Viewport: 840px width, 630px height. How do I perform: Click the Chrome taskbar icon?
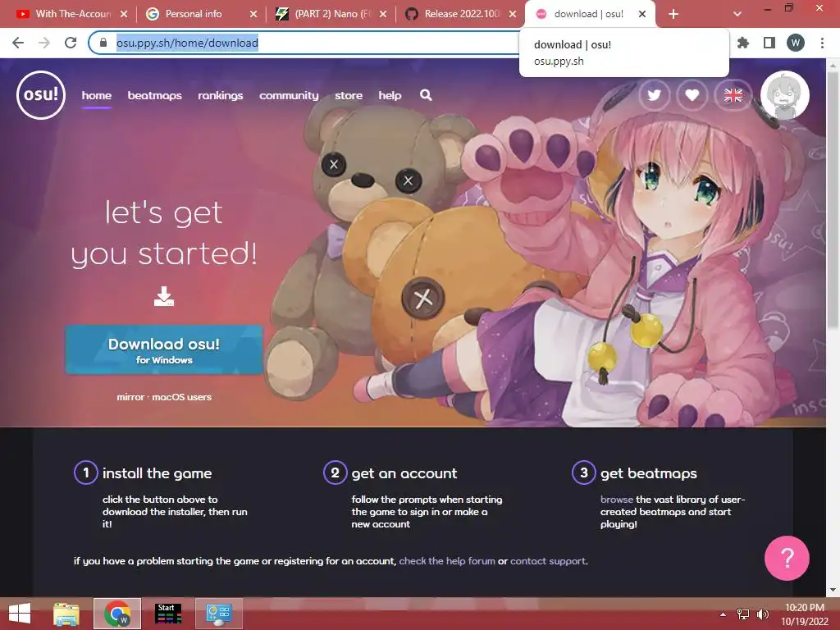click(116, 614)
